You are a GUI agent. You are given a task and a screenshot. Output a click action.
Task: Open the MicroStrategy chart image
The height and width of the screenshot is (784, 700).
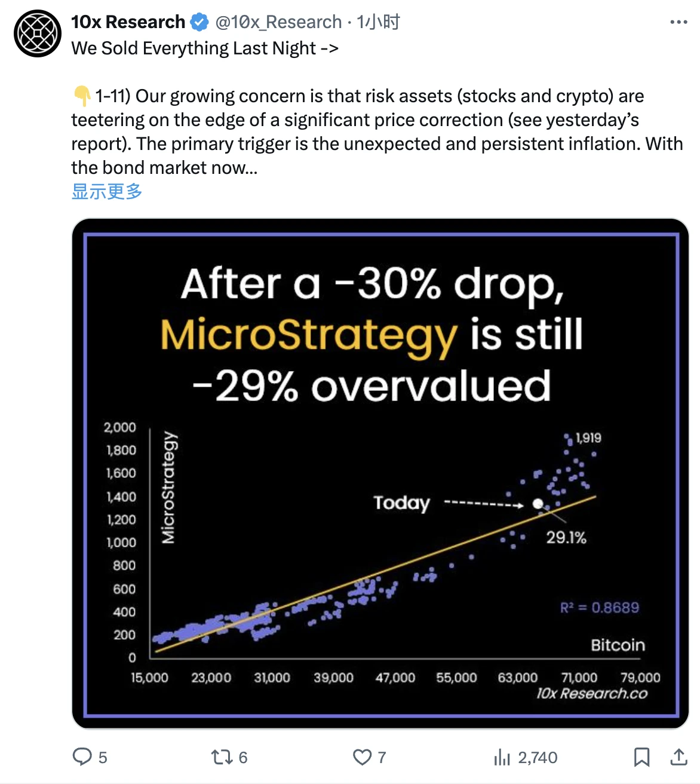click(380, 473)
